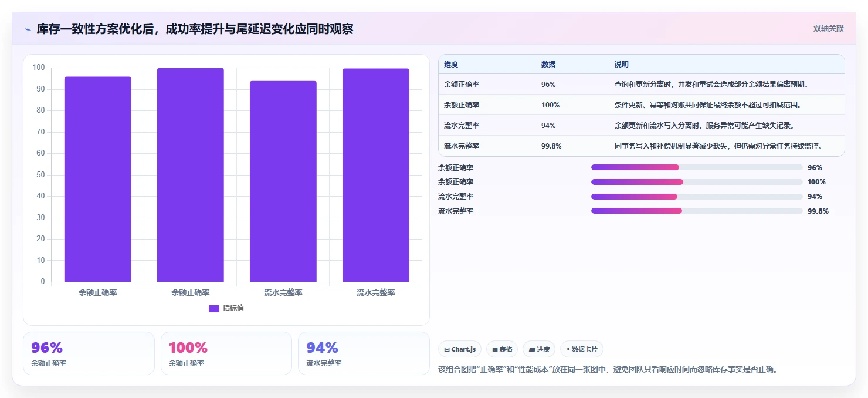Image resolution: width=868 pixels, height=398 pixels.
Task: Click the 96% stat card
Action: tap(89, 353)
